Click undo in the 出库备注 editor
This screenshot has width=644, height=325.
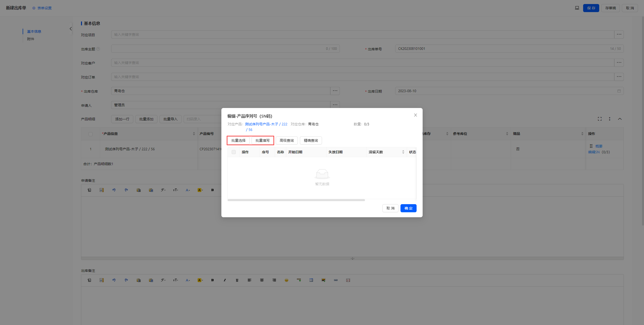tap(114, 280)
